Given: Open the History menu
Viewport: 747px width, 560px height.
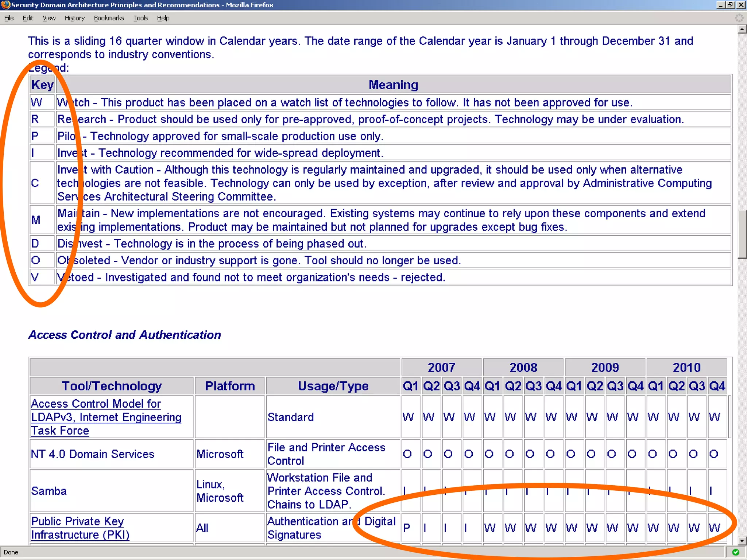Looking at the screenshot, I should [74, 18].
